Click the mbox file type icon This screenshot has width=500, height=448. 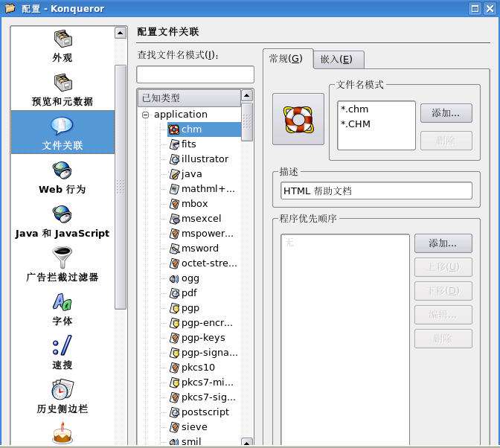tap(174, 204)
